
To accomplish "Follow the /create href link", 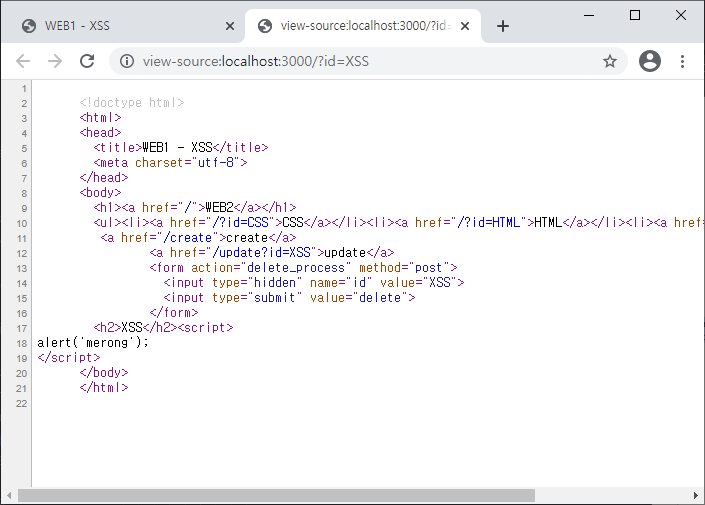I will 187,237.
